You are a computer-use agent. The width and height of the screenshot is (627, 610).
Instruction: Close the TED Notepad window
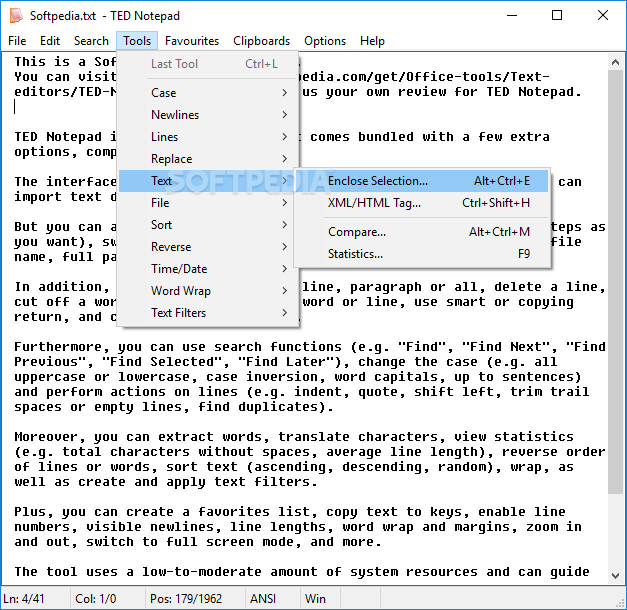603,16
